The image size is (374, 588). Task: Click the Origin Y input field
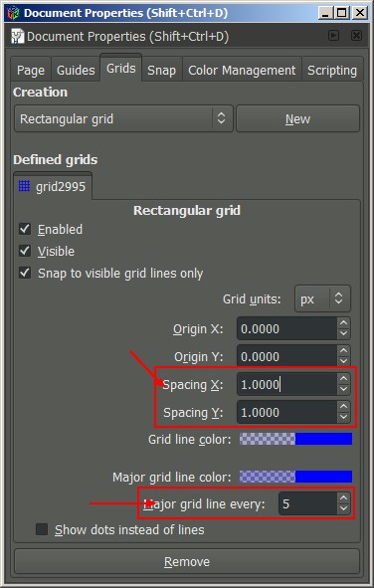click(287, 356)
